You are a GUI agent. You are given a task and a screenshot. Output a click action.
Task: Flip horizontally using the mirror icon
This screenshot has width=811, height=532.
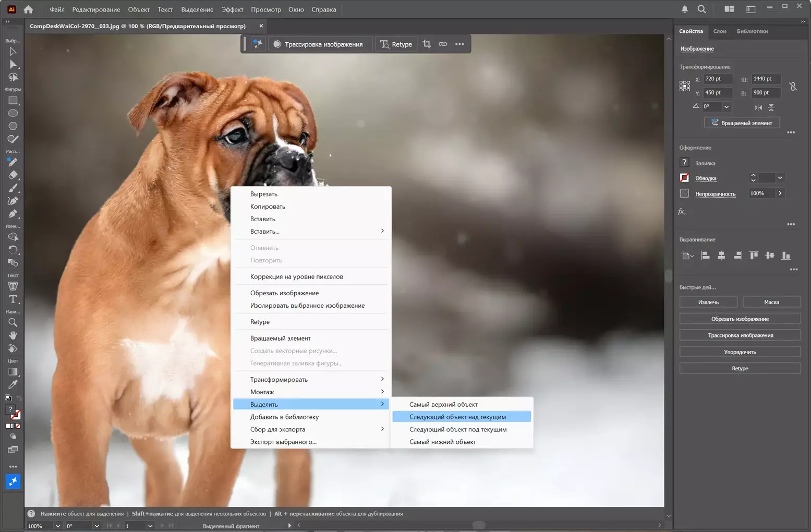click(758, 107)
